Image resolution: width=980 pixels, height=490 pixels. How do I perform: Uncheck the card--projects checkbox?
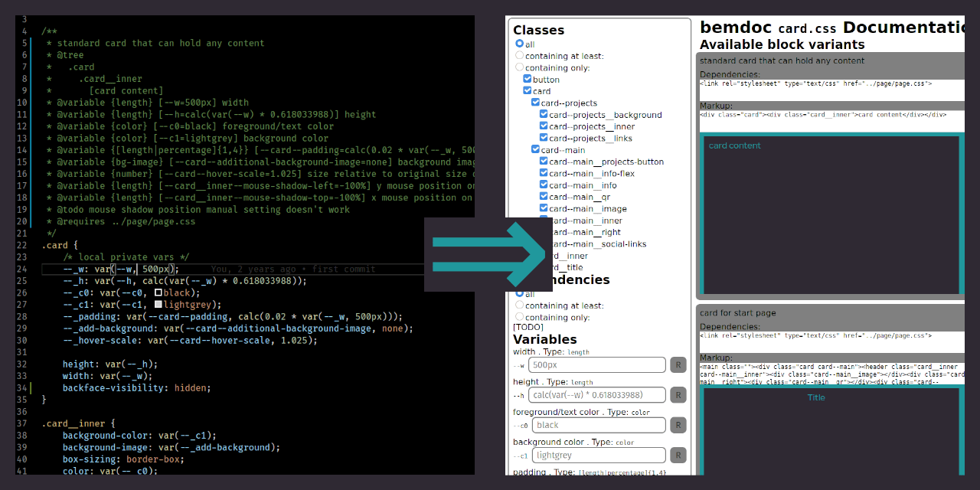point(534,103)
